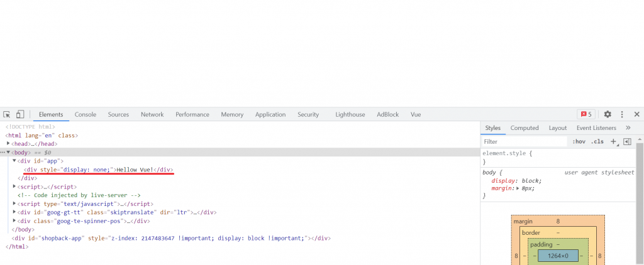
Task: Click the margin label in box model
Action: (x=523, y=222)
